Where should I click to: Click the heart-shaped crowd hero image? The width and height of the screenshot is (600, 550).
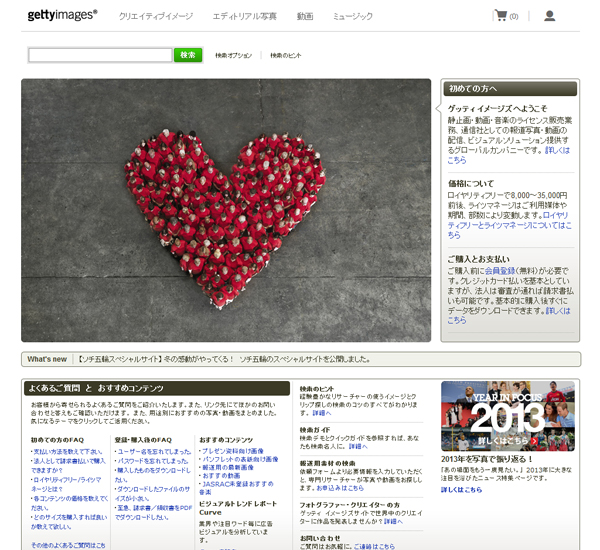[x=226, y=210]
